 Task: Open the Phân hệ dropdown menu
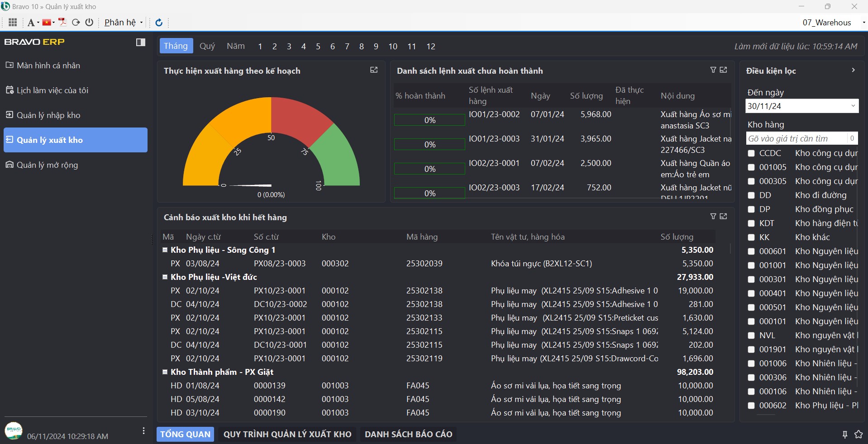pos(123,23)
